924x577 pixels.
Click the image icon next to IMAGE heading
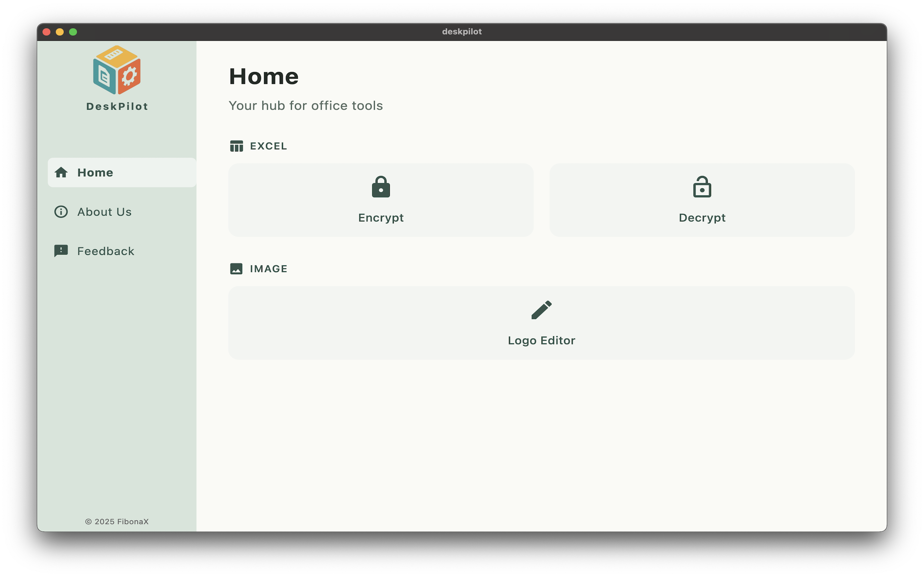click(x=236, y=268)
